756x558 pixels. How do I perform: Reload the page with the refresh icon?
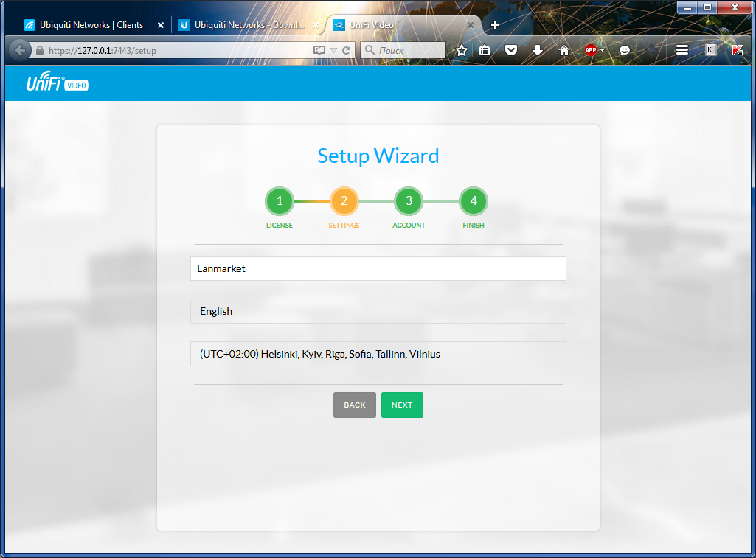click(x=346, y=51)
